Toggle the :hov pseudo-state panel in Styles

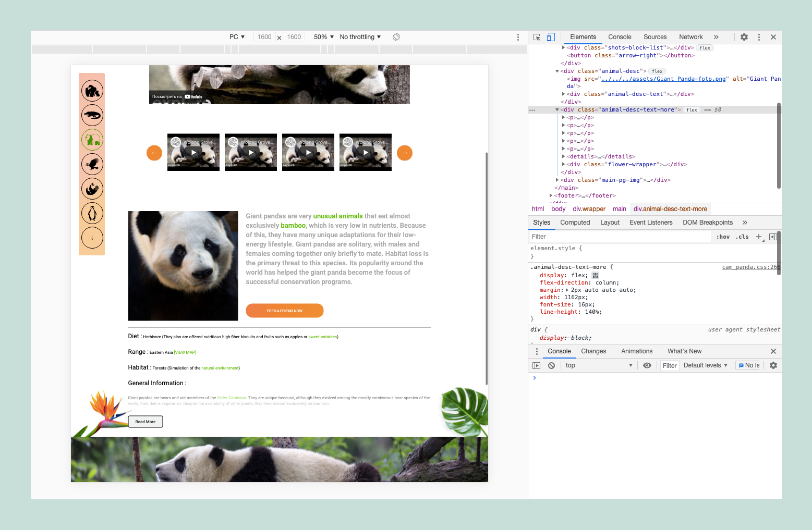coord(723,236)
